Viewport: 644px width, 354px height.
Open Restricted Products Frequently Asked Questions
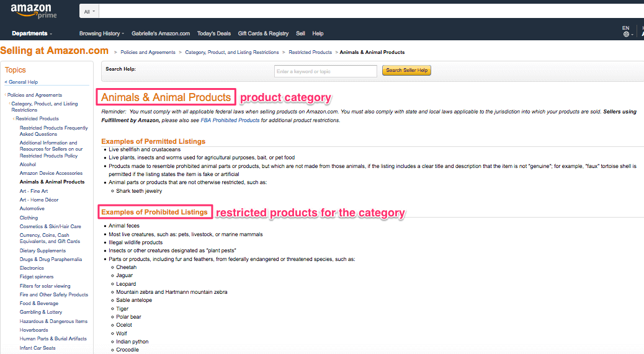point(53,131)
